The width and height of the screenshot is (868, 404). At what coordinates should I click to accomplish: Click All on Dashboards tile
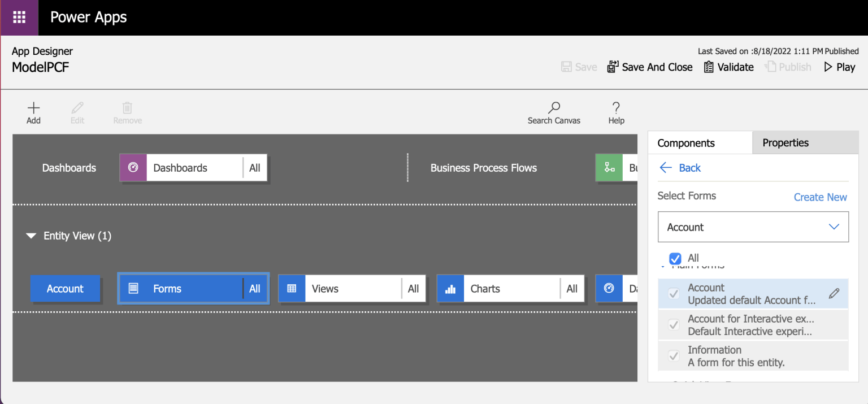[x=255, y=168]
